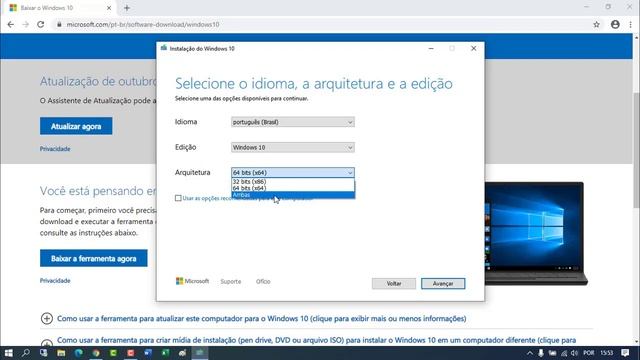Open the Chrome profile avatar menu
This screenshot has height=360, width=640.
click(615, 24)
